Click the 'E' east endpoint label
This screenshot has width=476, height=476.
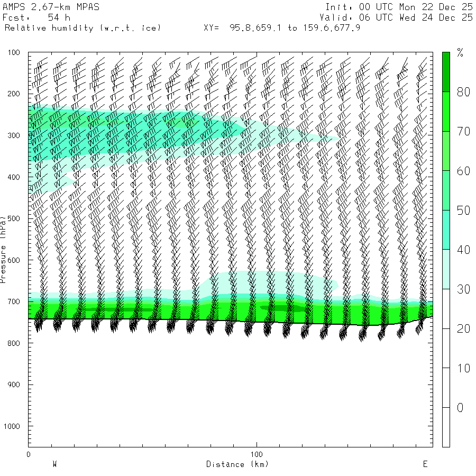click(425, 464)
